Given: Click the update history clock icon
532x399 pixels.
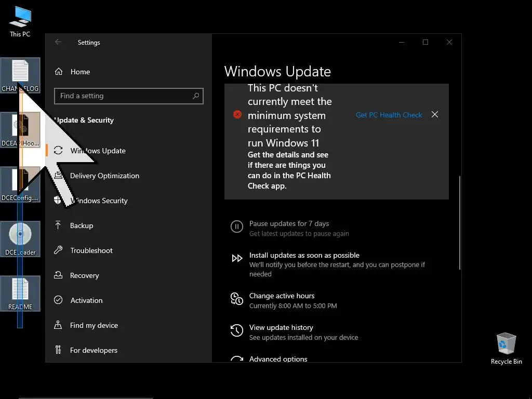Looking at the screenshot, I should pyautogui.click(x=237, y=330).
